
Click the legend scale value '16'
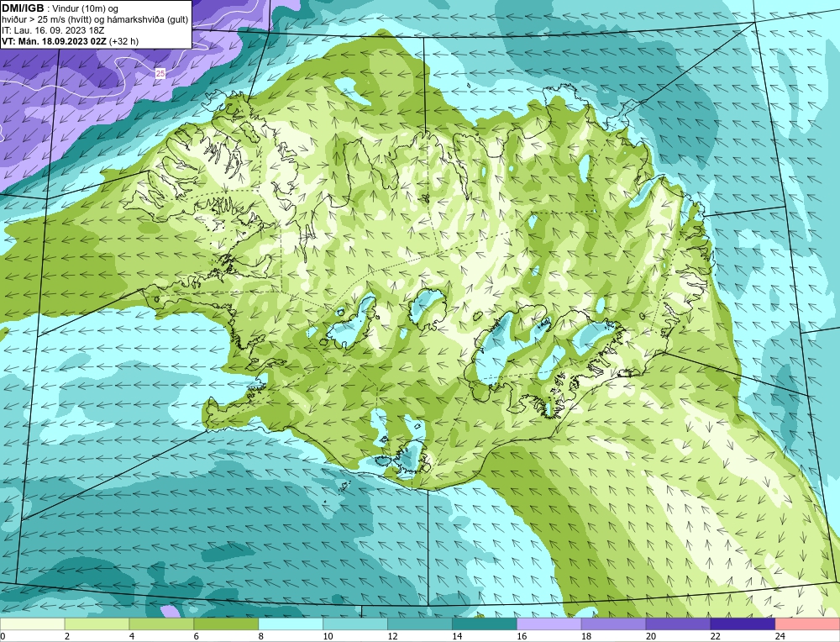click(522, 636)
